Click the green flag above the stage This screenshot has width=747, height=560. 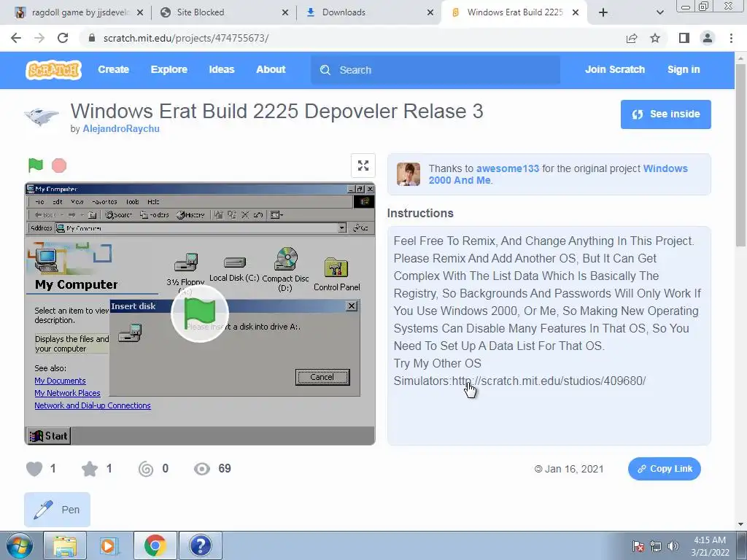[36, 166]
